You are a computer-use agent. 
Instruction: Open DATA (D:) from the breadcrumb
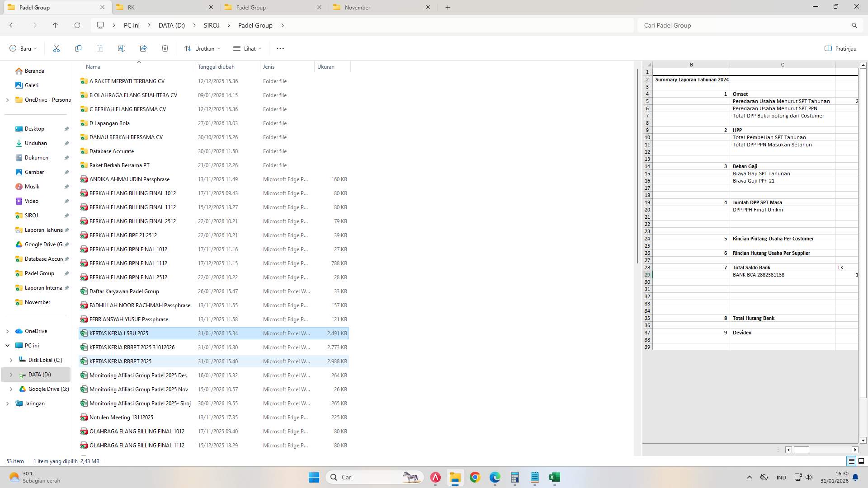point(171,25)
